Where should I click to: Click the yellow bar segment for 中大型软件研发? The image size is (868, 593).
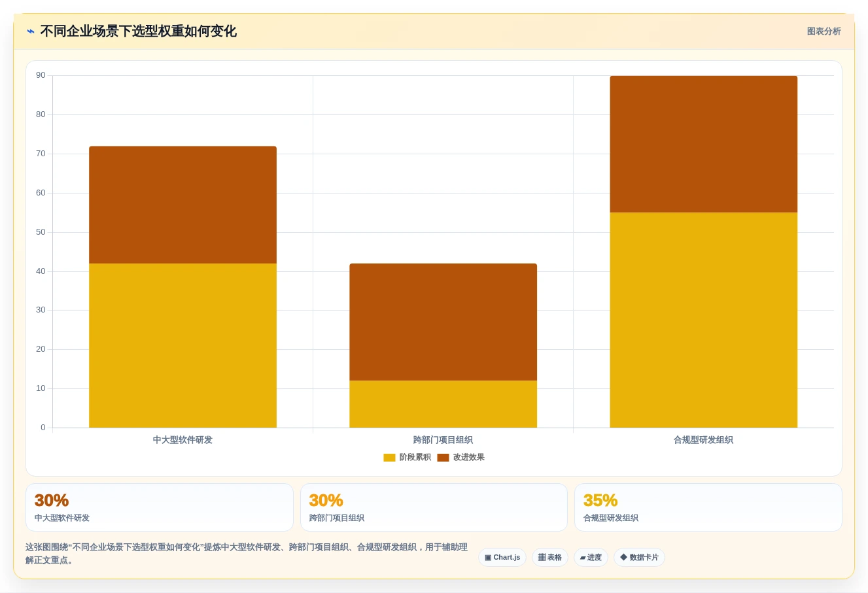(182, 345)
